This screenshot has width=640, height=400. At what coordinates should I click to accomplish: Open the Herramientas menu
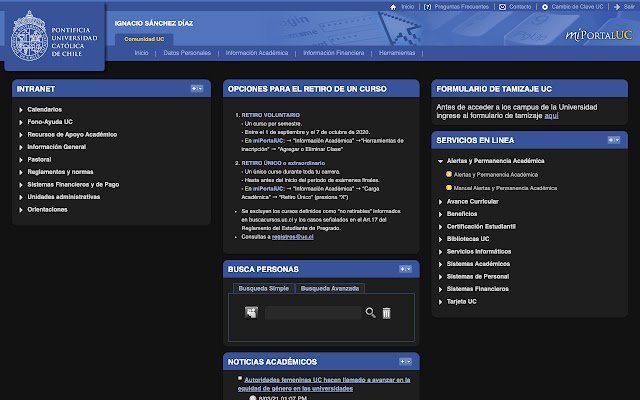pyautogui.click(x=397, y=53)
